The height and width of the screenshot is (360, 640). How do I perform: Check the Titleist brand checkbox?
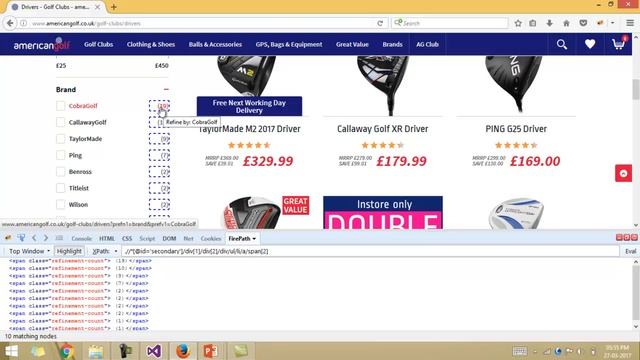(60, 188)
